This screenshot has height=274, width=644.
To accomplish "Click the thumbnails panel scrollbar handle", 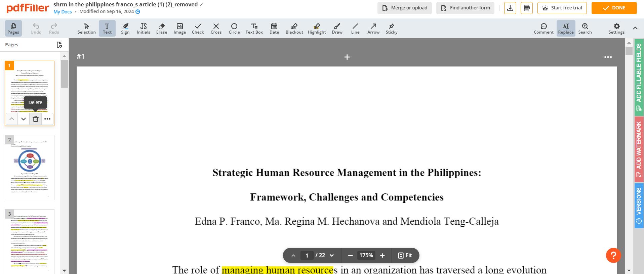I will [x=64, y=74].
